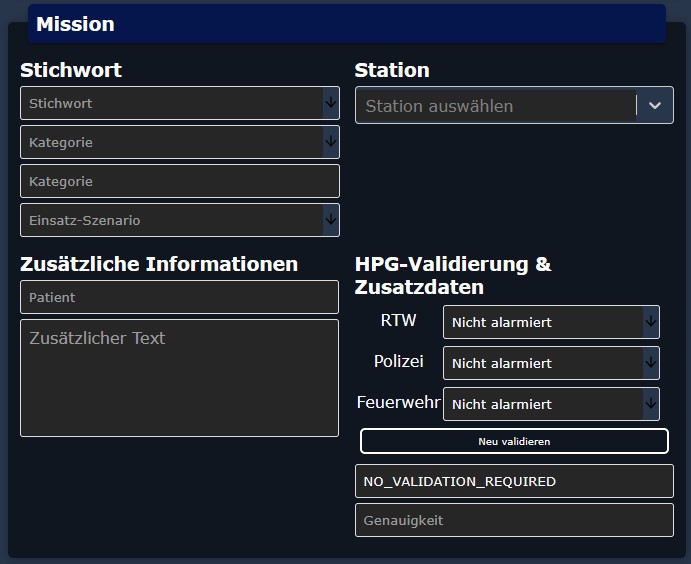
Task: Click the Mission header bar
Action: (x=347, y=24)
